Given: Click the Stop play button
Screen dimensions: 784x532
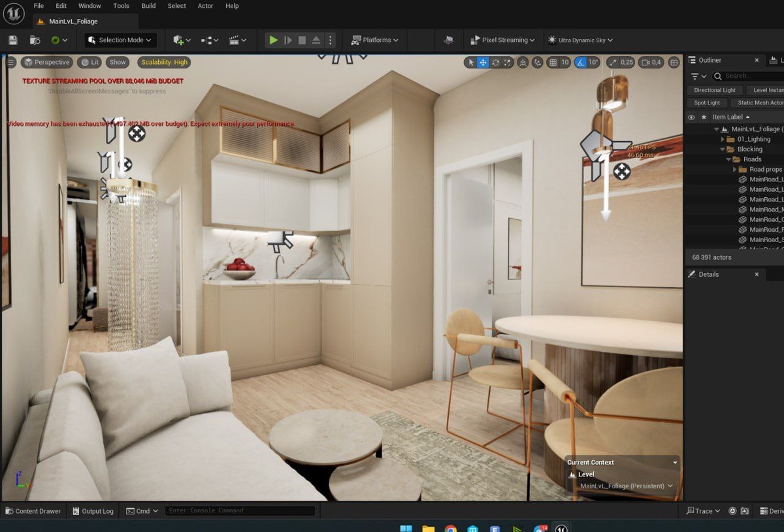Looking at the screenshot, I should click(302, 40).
